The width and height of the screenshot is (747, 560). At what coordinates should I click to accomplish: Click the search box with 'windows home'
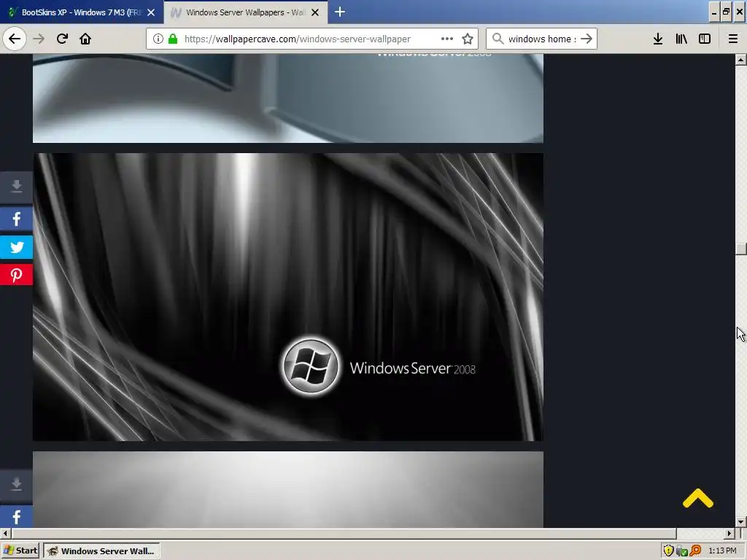[x=542, y=39]
